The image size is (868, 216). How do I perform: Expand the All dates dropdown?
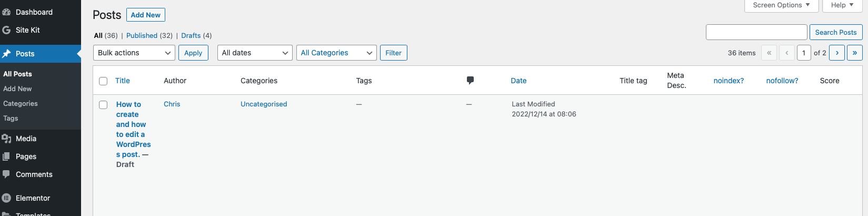click(255, 53)
